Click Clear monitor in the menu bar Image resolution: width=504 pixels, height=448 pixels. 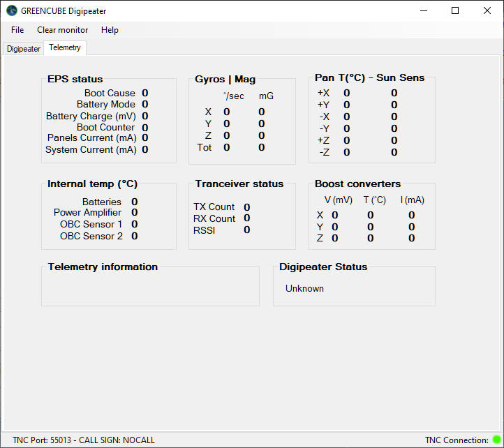point(62,30)
